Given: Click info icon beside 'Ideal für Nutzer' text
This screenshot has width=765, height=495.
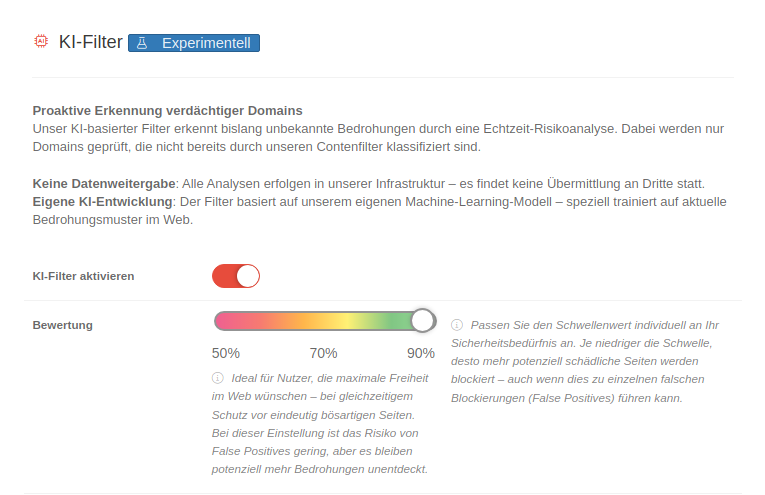Looking at the screenshot, I should point(217,378).
